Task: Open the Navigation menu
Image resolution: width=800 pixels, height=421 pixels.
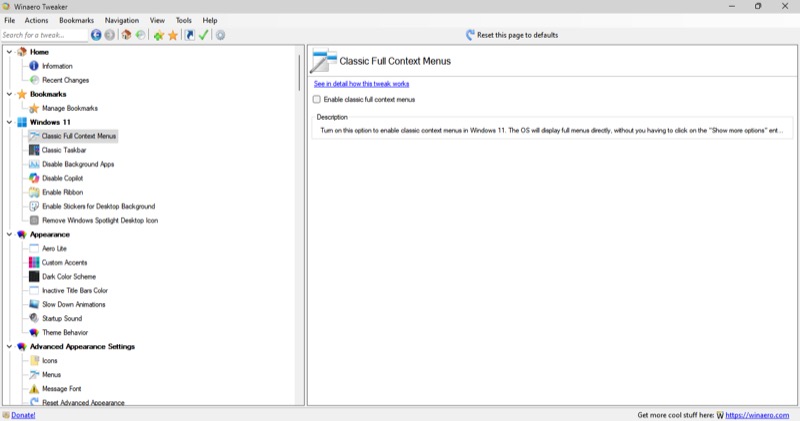Action: 121,20
